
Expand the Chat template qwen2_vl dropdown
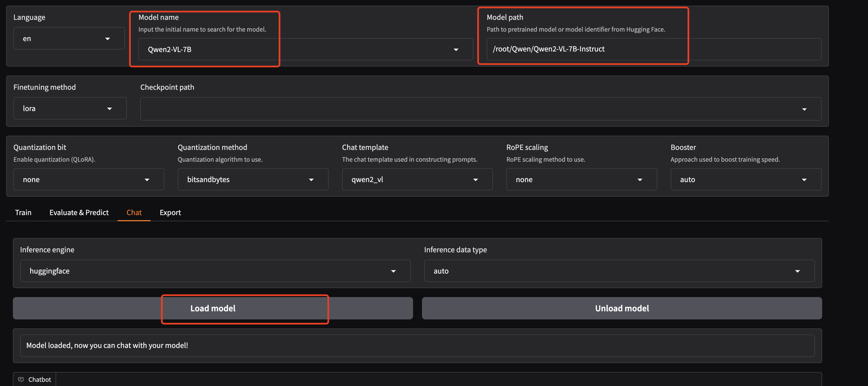(417, 180)
